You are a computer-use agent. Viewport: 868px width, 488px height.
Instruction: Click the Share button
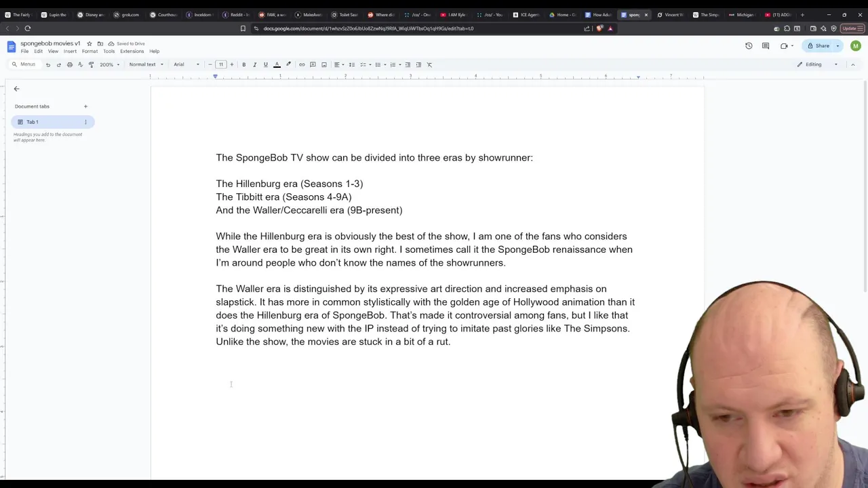[x=818, y=45]
